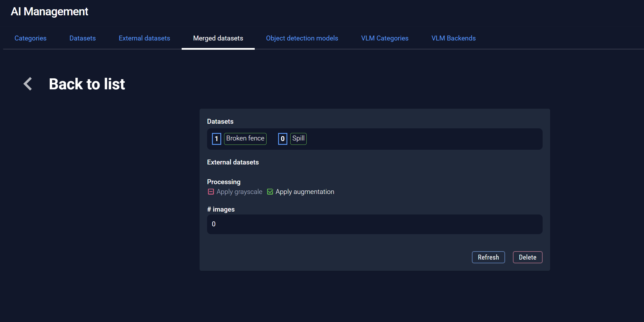The height and width of the screenshot is (322, 644).
Task: Click the Delete button
Action: pyautogui.click(x=527, y=257)
